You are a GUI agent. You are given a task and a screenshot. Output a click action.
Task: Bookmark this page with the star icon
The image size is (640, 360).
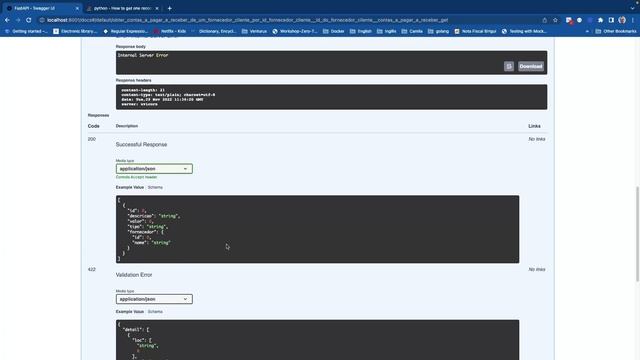(x=555, y=20)
